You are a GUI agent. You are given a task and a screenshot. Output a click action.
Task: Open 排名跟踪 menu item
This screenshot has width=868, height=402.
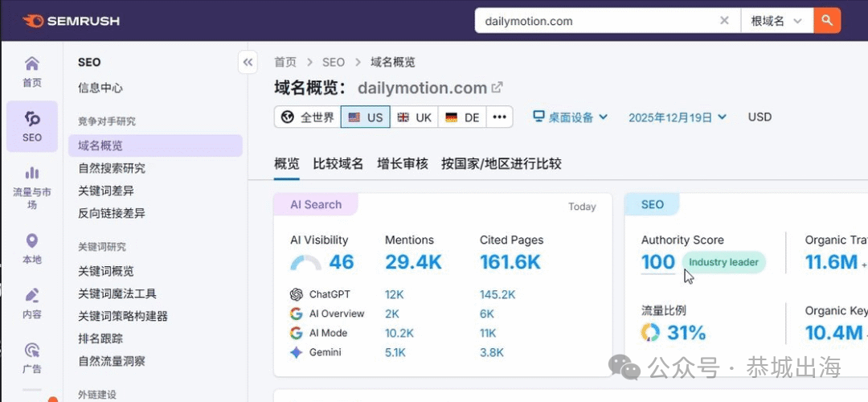(100, 338)
